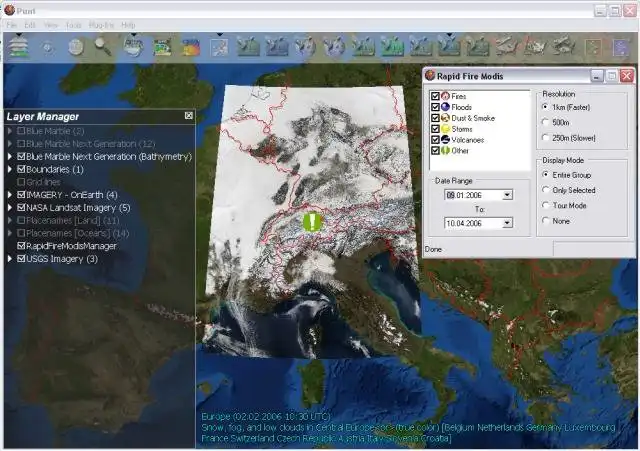Click the magnifying glass search toolbar icon
The width and height of the screenshot is (640, 451).
point(103,47)
